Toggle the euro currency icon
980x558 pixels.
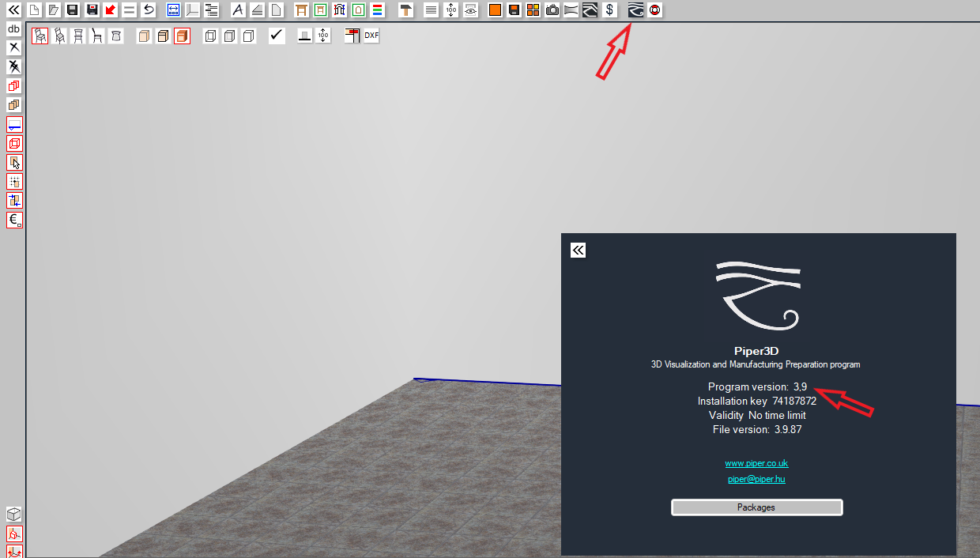point(14,221)
